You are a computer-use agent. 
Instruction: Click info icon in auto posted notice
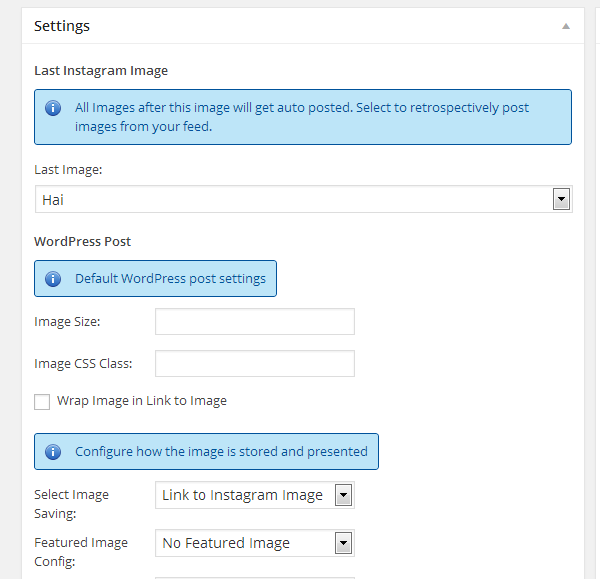[53, 108]
